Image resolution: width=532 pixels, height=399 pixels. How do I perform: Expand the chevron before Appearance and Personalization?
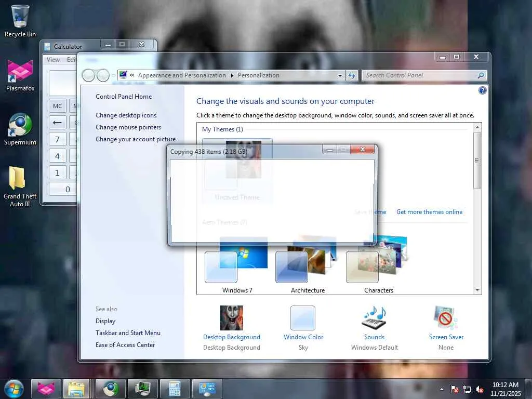point(132,75)
